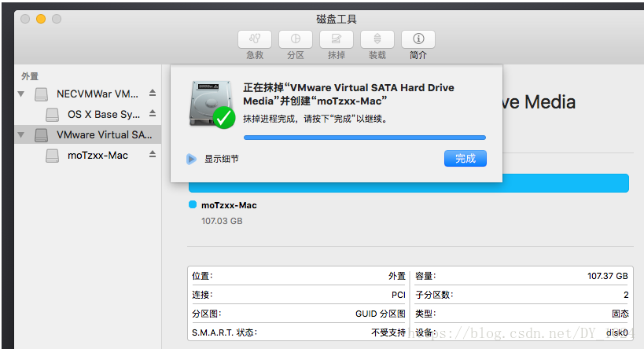This screenshot has height=349, width=644.
Task: Eject the moTzxx-Mac volume
Action: pyautogui.click(x=153, y=154)
